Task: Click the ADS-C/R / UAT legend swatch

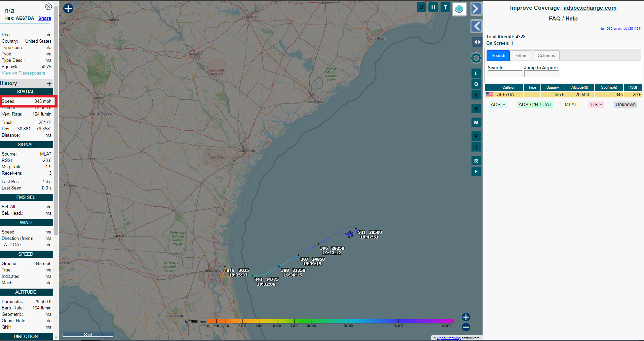Action: click(x=535, y=104)
